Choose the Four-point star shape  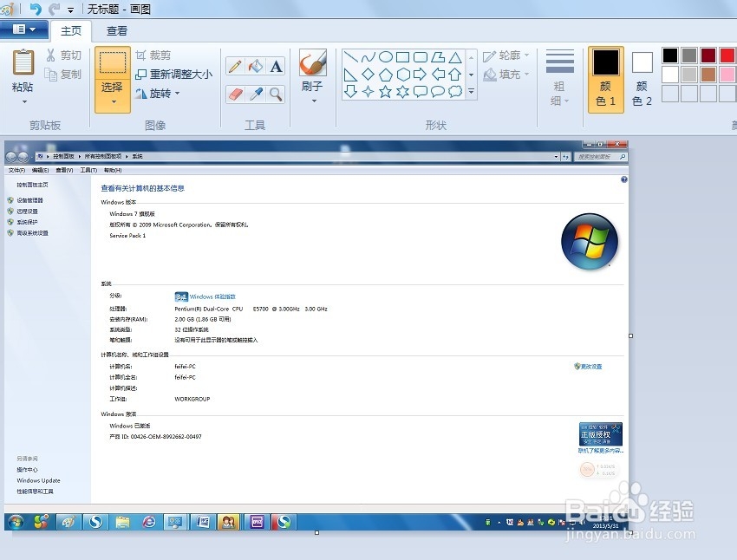(x=368, y=91)
